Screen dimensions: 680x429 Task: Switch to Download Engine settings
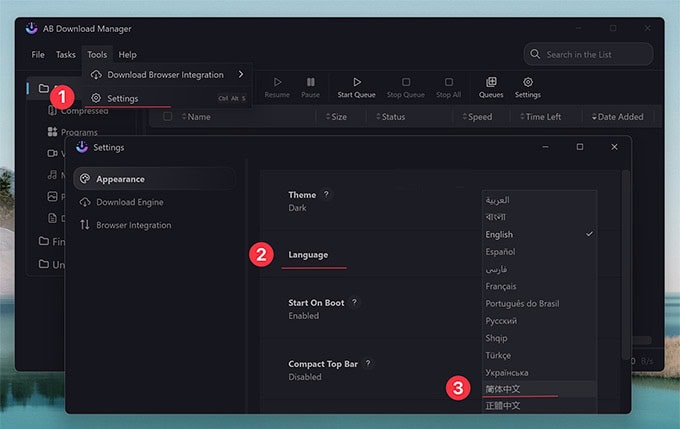154,202
